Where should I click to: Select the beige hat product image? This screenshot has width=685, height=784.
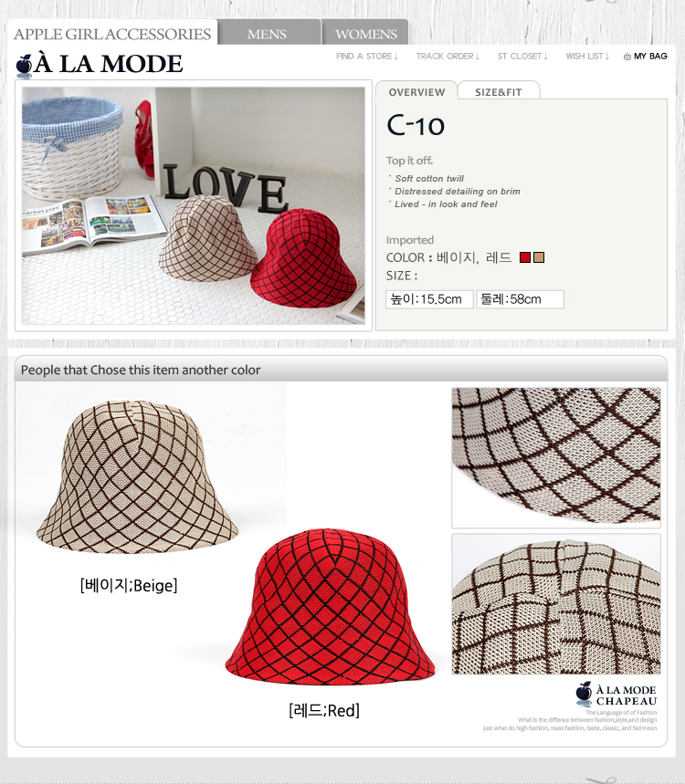(137, 477)
